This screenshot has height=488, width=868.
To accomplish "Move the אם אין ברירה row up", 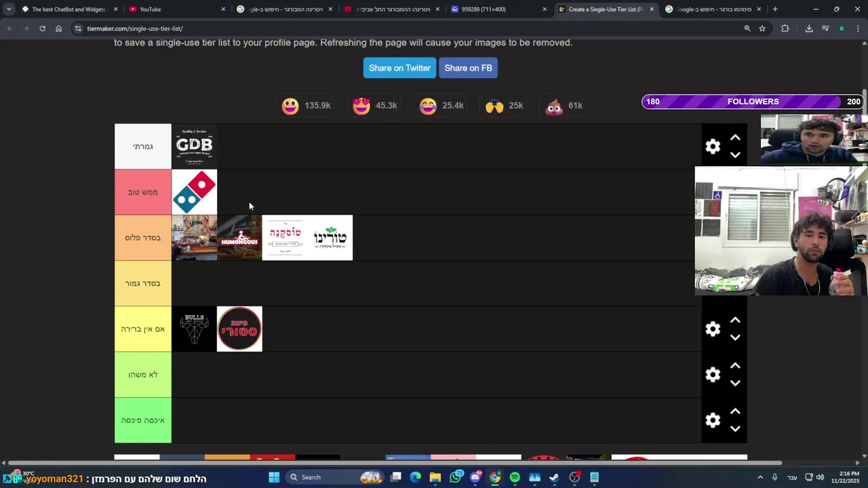I will click(735, 320).
